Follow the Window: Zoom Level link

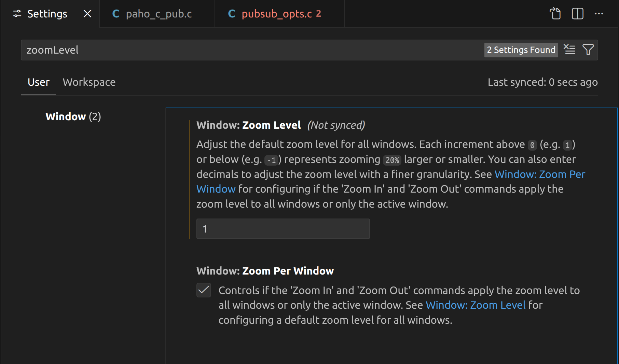click(x=475, y=305)
